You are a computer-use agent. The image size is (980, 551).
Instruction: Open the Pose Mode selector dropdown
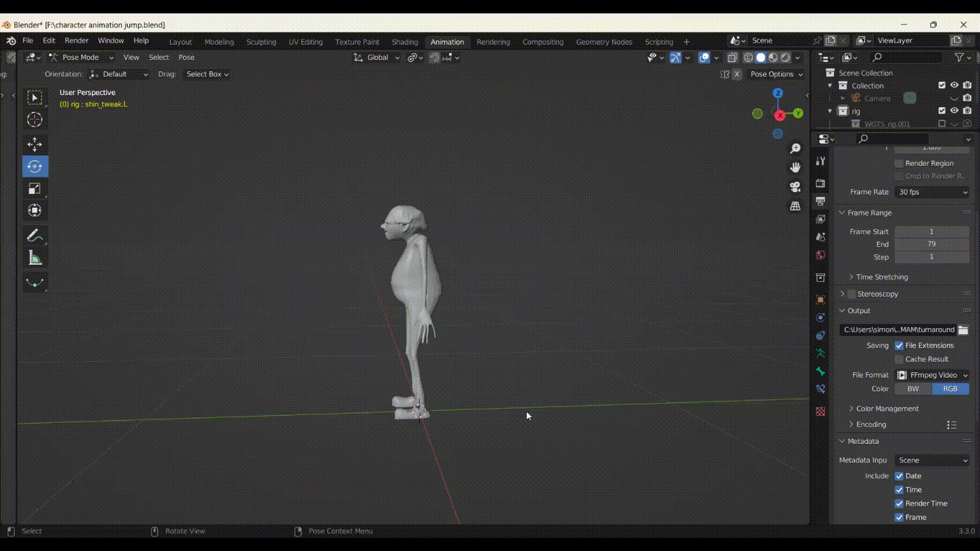click(81, 57)
